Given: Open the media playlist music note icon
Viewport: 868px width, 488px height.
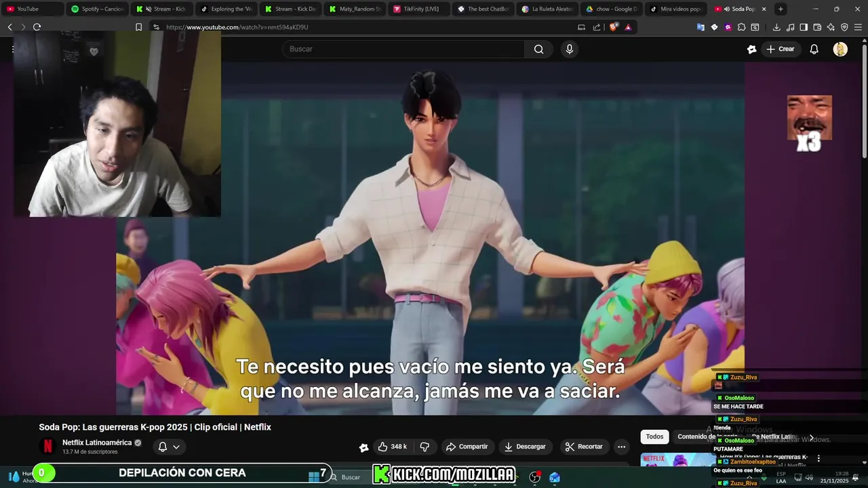Looking at the screenshot, I should click(x=790, y=27).
